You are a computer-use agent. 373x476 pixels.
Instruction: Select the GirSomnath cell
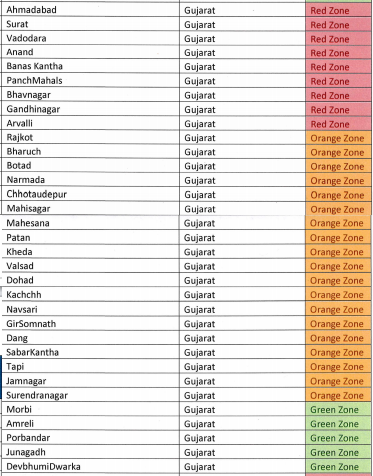(x=90, y=324)
